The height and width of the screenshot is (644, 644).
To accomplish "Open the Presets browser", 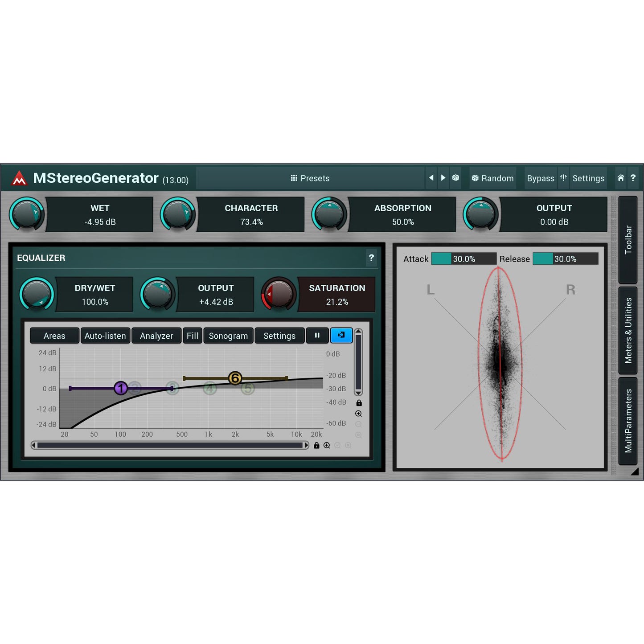I will pos(311,178).
